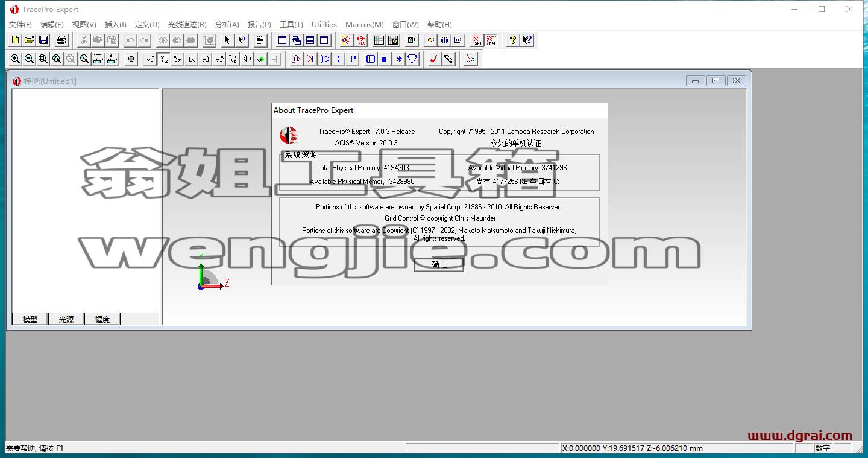Viewport: 868px width, 458px height.
Task: Open the Utilities menu
Action: (324, 25)
